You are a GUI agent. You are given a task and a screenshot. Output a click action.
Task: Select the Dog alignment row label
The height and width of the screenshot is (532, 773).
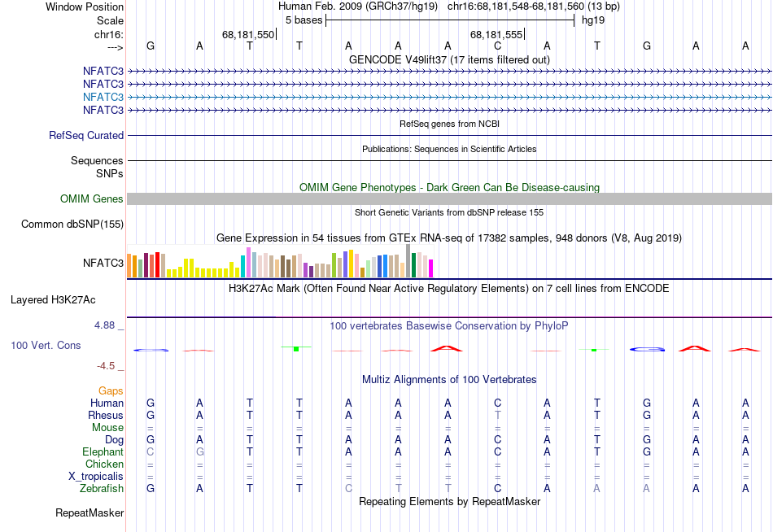pyautogui.click(x=114, y=440)
